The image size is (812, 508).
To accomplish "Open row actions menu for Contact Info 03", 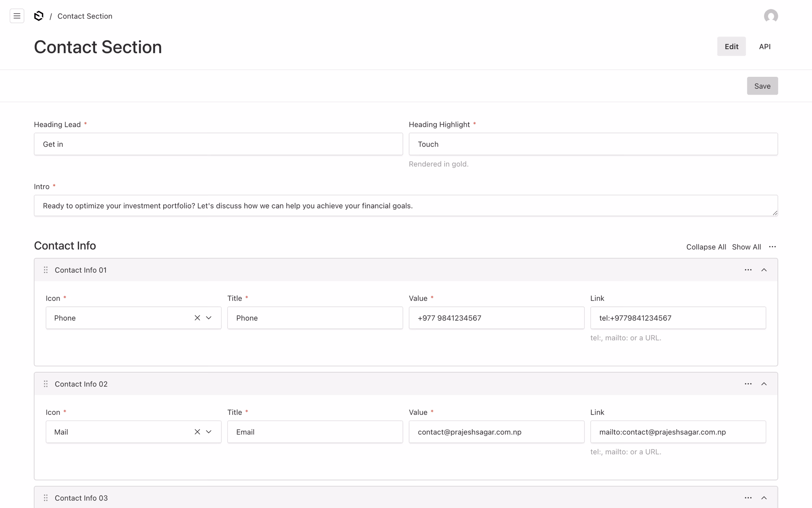I will [x=748, y=498].
